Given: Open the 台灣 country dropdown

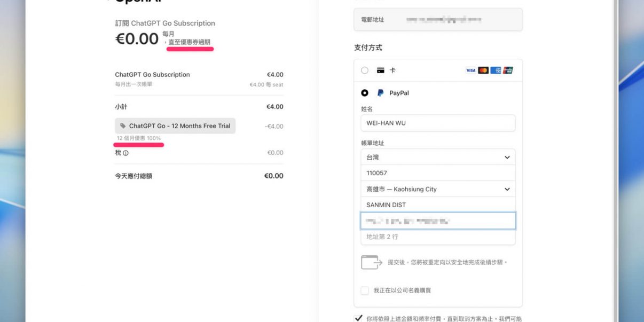Looking at the screenshot, I should [x=438, y=157].
